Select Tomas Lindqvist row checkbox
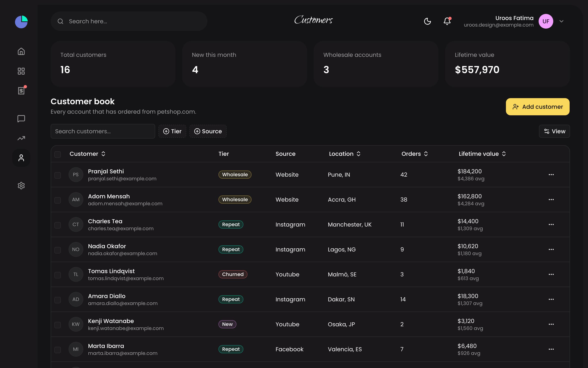This screenshot has width=588, height=368. (x=58, y=275)
